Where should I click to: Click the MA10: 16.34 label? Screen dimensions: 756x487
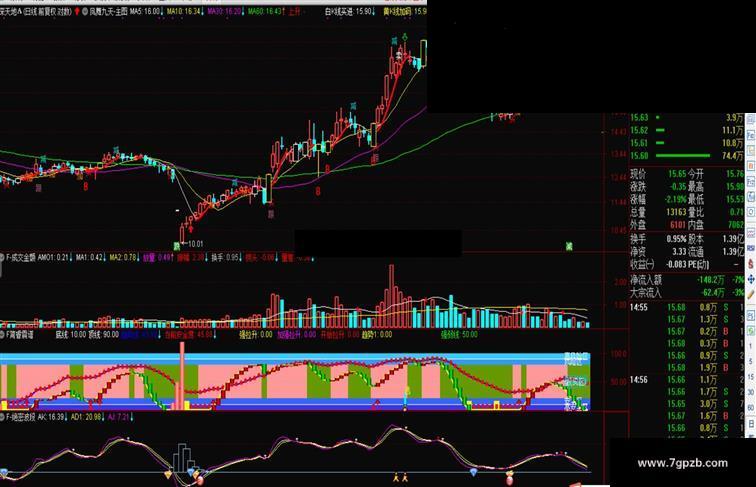(x=183, y=11)
